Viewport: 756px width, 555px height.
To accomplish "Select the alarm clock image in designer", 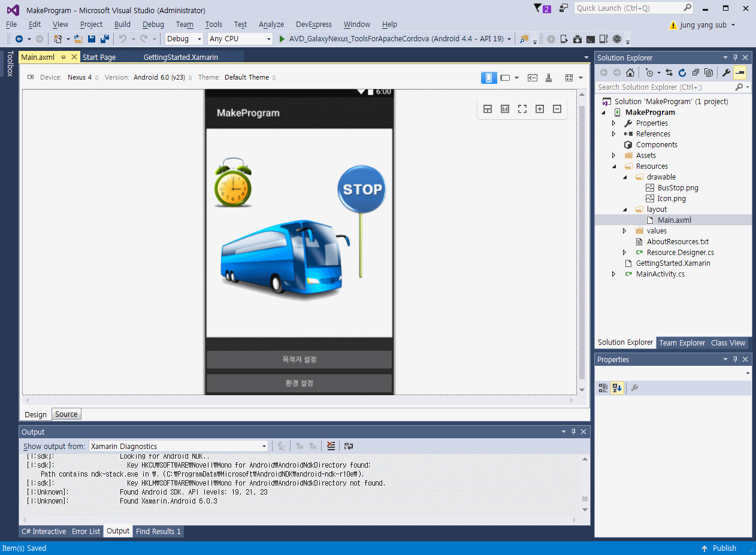I will click(233, 183).
